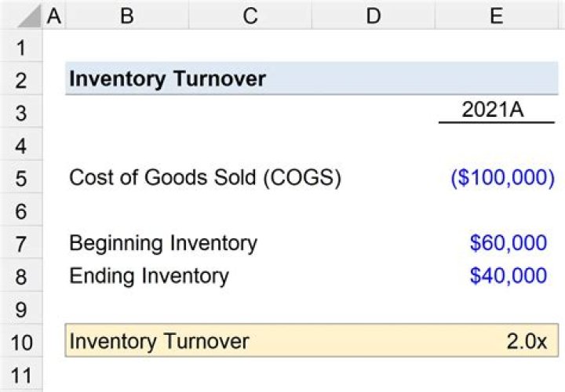The height and width of the screenshot is (392, 565).
Task: Click the Beginning Inventory label cell
Action: point(163,243)
